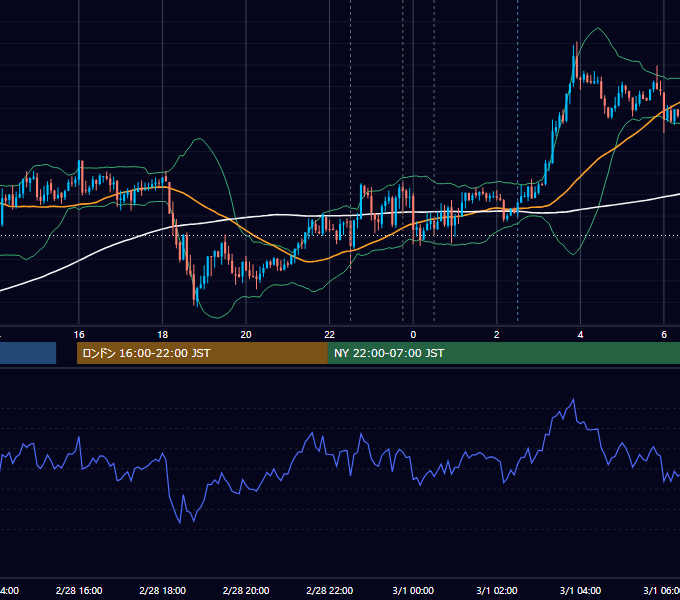Click the 3/1 00:00 time label
This screenshot has width=680, height=600.
413,590
